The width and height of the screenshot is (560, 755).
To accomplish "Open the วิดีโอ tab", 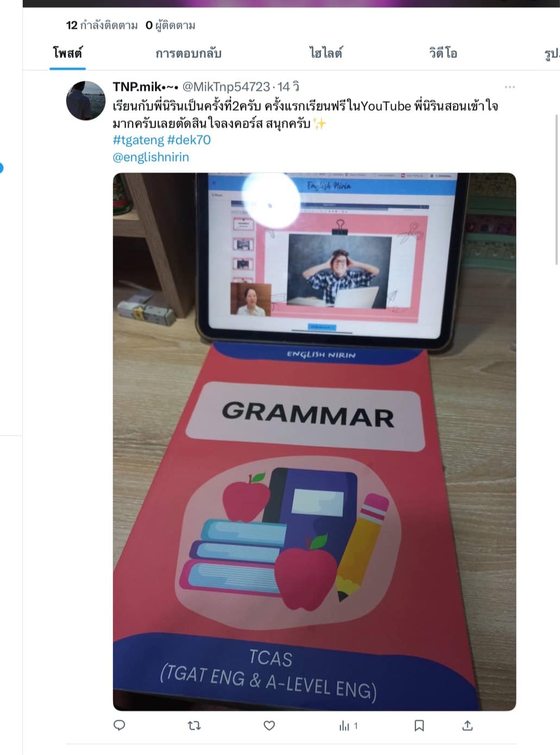I will (443, 53).
